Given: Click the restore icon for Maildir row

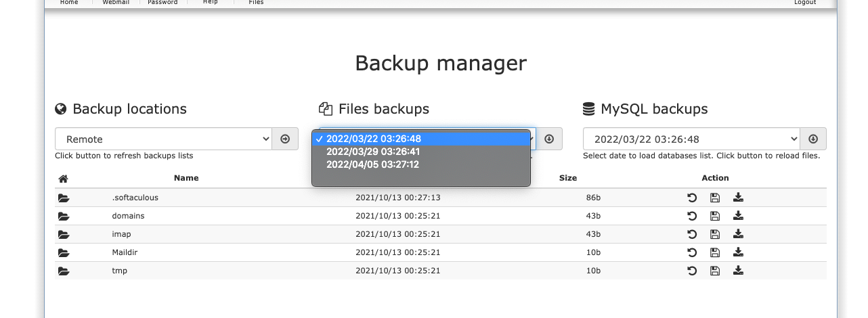Looking at the screenshot, I should point(692,252).
